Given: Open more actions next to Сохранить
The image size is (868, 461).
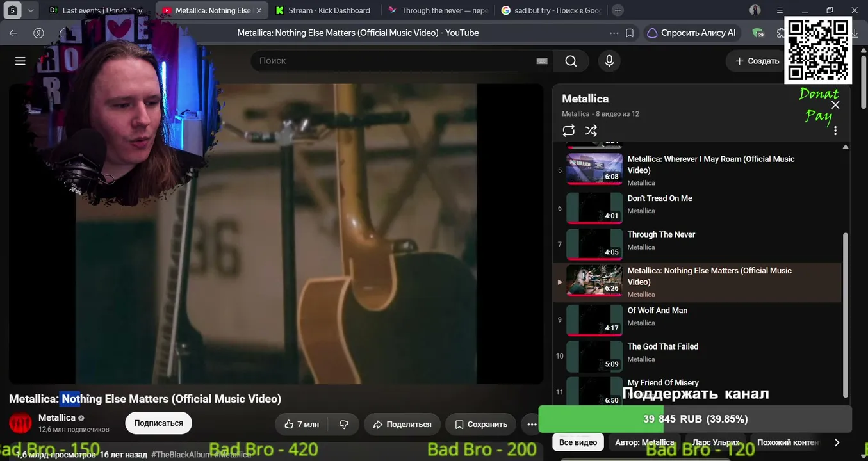Looking at the screenshot, I should click(532, 424).
